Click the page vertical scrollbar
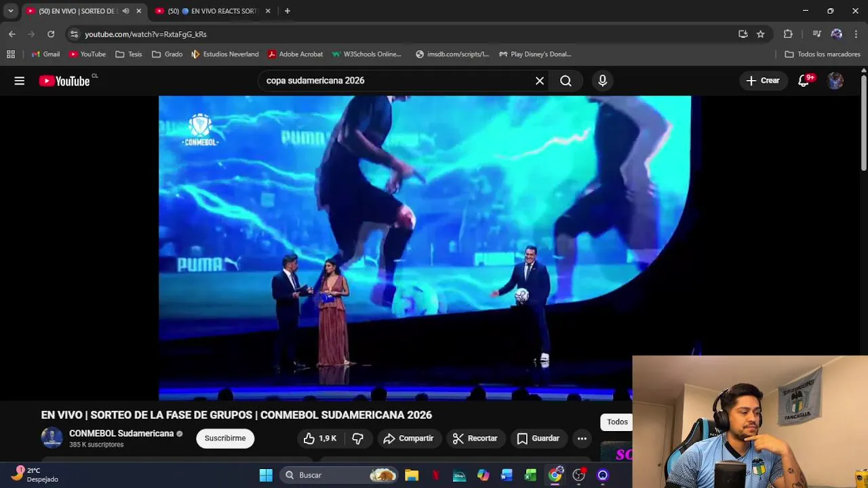 863,122
